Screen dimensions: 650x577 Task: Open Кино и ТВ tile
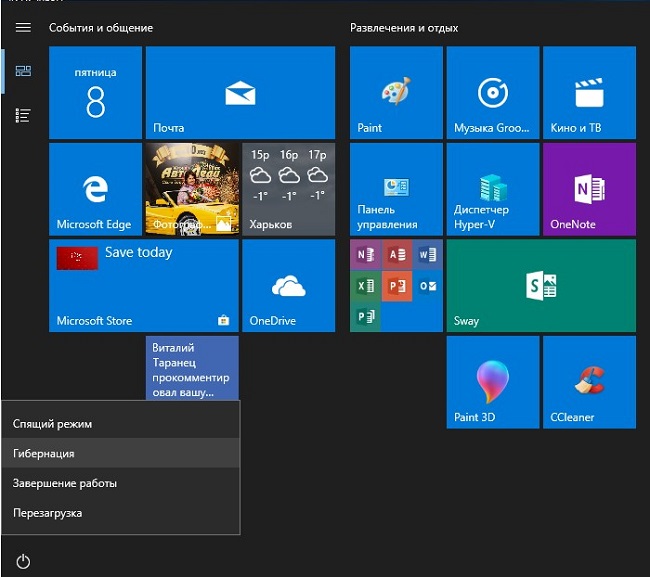pos(589,92)
